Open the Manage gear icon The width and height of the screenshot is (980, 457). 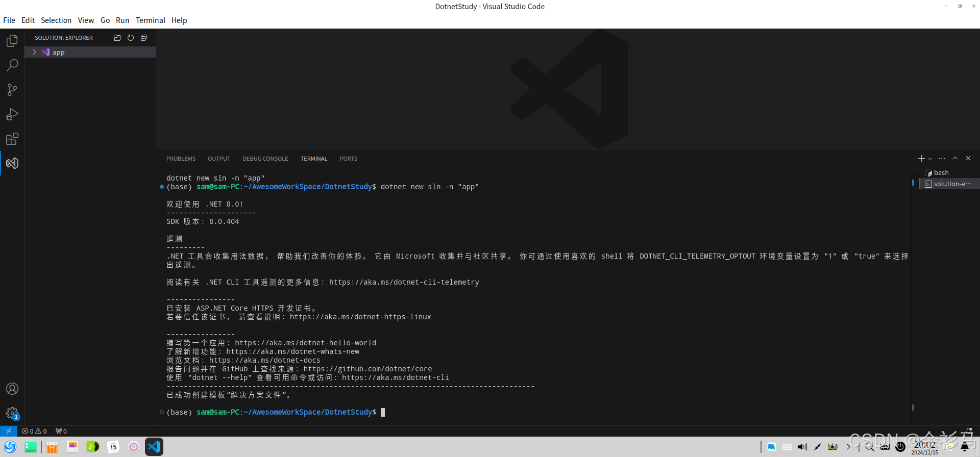pyautogui.click(x=12, y=413)
